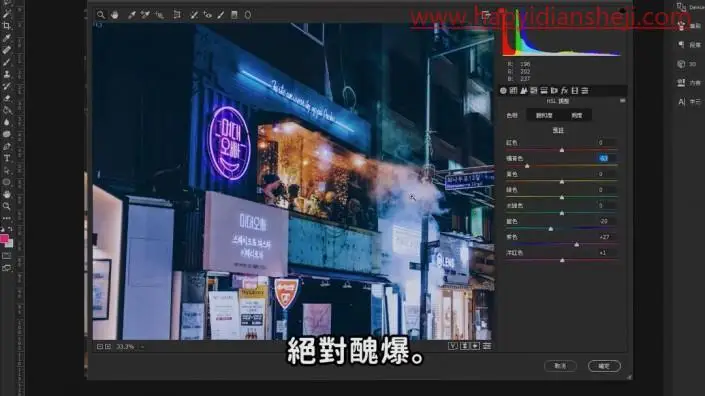Click Photoshop's Quick Mask mode icon

pyautogui.click(x=7, y=256)
